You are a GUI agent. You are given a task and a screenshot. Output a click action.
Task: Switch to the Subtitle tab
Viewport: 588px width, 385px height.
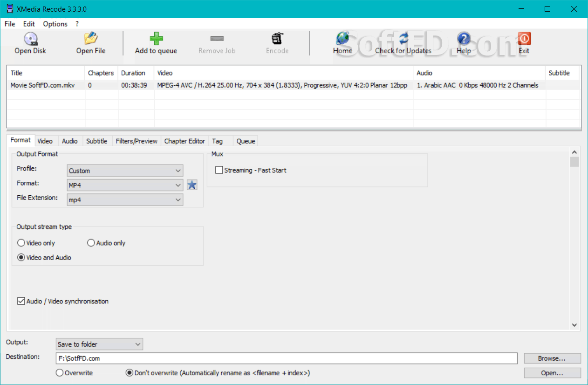pos(97,141)
